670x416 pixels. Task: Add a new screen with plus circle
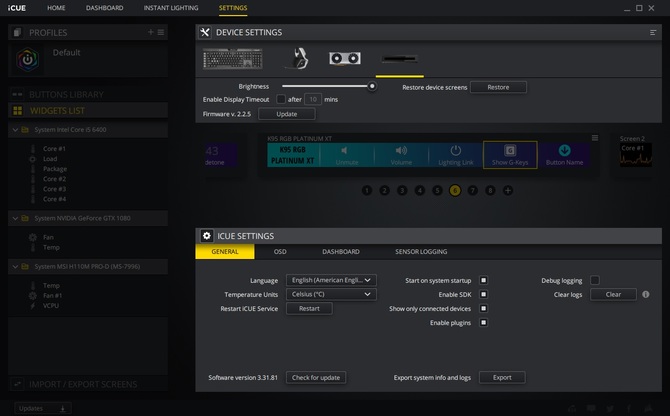508,190
